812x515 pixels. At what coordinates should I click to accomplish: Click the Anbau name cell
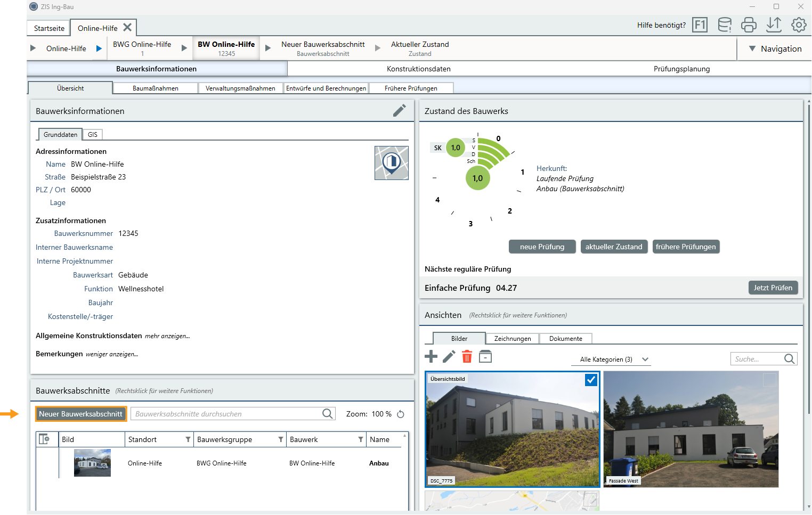[x=379, y=463]
